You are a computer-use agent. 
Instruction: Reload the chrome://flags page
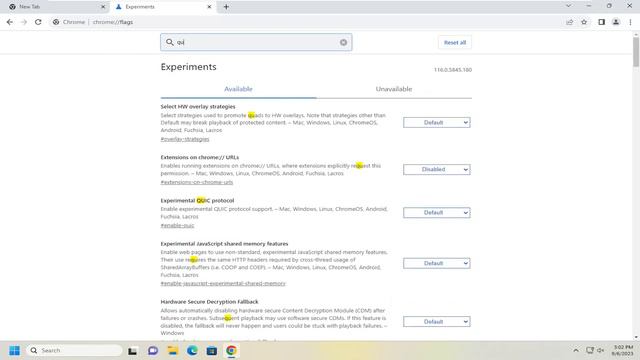pos(38,22)
